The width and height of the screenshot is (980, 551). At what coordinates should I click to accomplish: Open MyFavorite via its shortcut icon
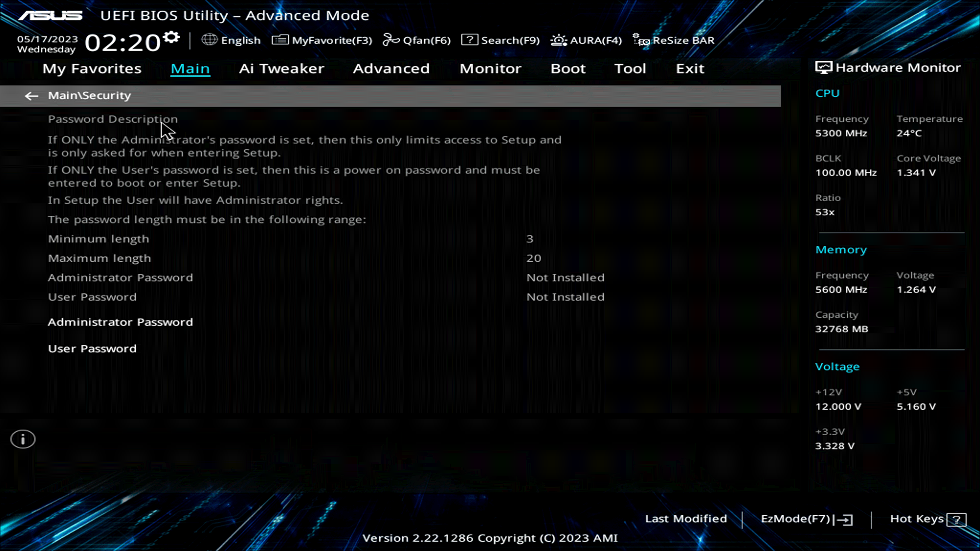280,39
